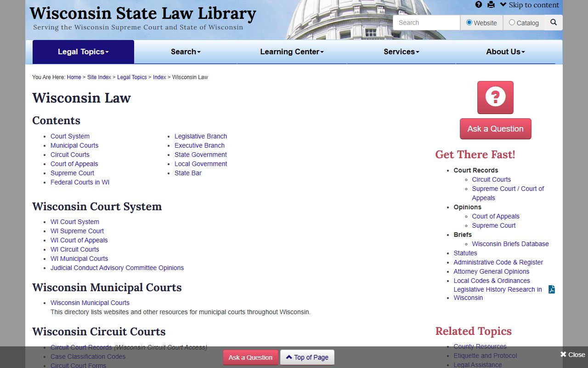Viewport: 588px width, 368px height.
Task: Open the Legal Topics dropdown menu
Action: click(83, 52)
